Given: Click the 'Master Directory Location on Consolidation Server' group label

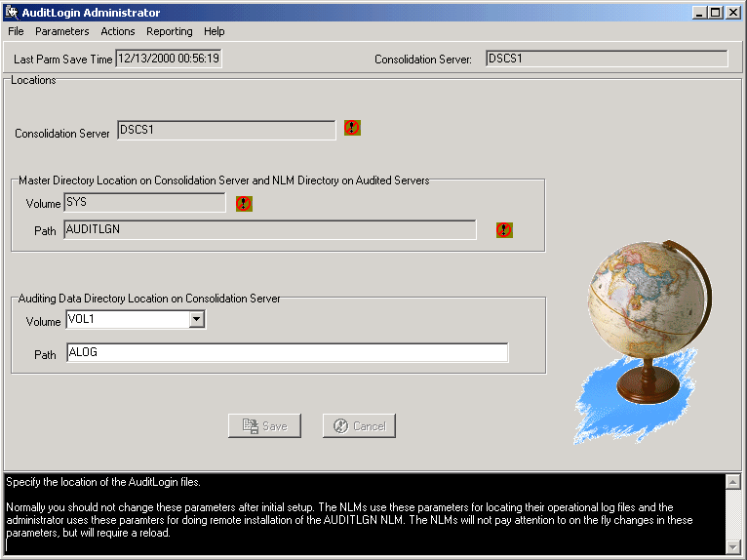Looking at the screenshot, I should coord(224,180).
